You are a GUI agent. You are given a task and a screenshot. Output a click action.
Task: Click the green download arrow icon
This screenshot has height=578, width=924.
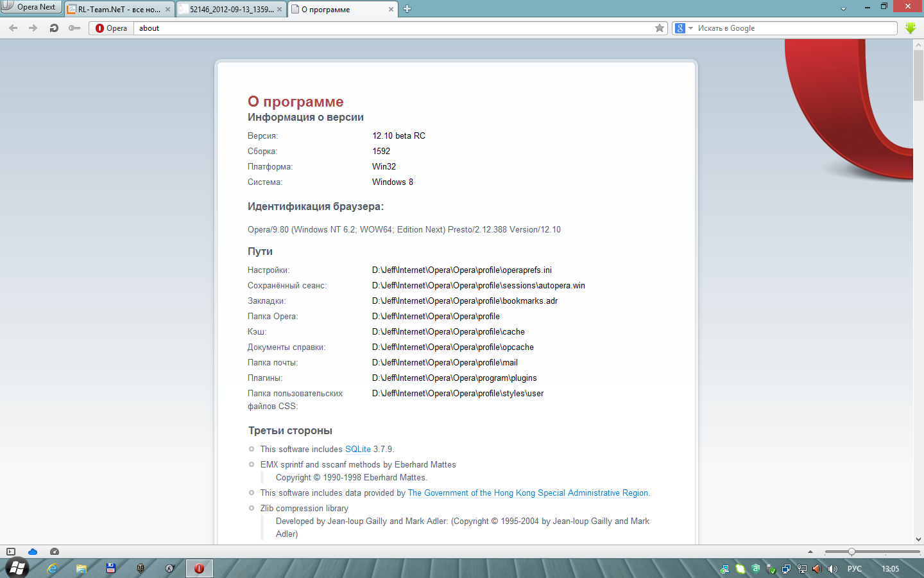click(911, 28)
